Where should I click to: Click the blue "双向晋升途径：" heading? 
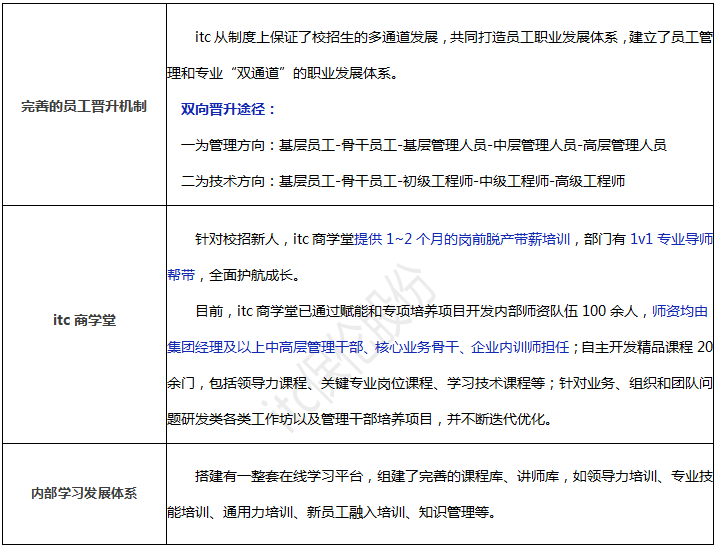[x=228, y=109]
